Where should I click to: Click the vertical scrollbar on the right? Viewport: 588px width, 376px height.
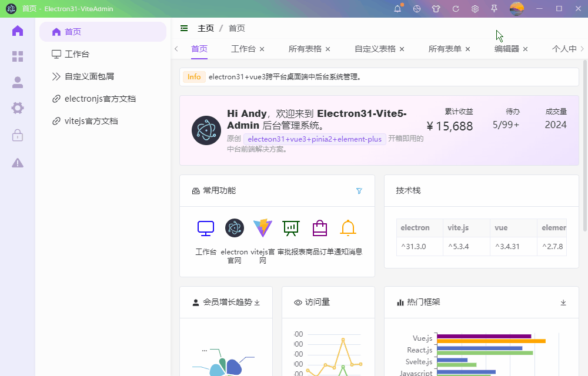tap(585, 146)
